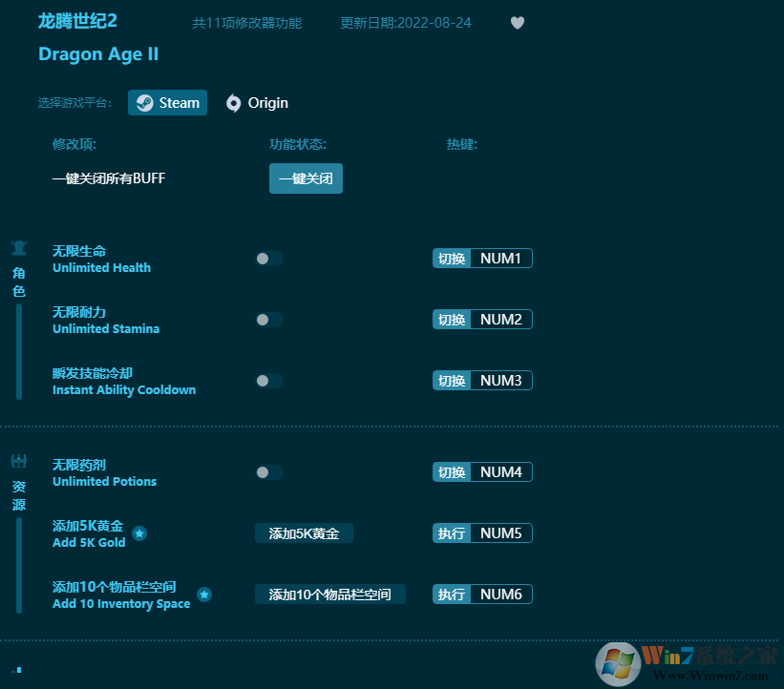Click the 功能状态 column header
Screen dimensions: 784x689
click(298, 144)
